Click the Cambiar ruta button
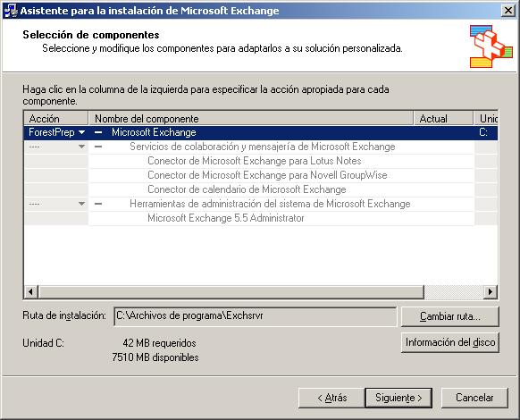 449,316
